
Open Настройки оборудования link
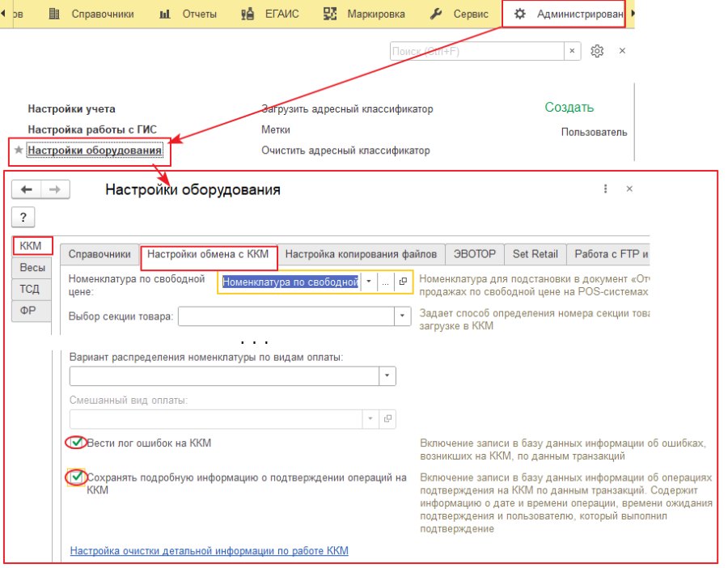pyautogui.click(x=95, y=150)
